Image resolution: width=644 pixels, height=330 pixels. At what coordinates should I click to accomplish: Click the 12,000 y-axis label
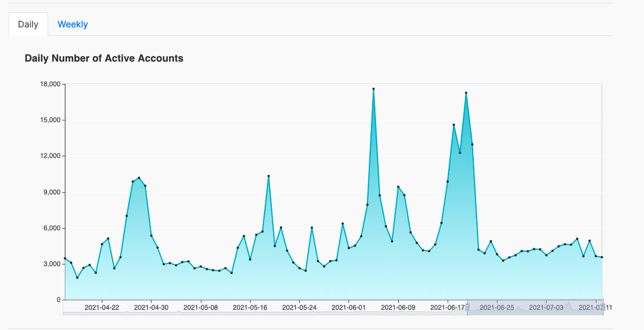tap(50, 156)
